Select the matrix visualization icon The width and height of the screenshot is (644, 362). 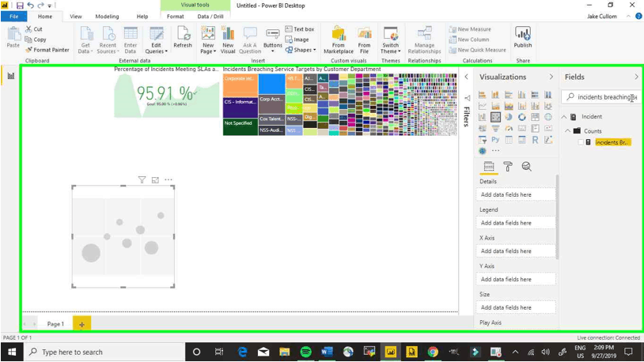[521, 140]
